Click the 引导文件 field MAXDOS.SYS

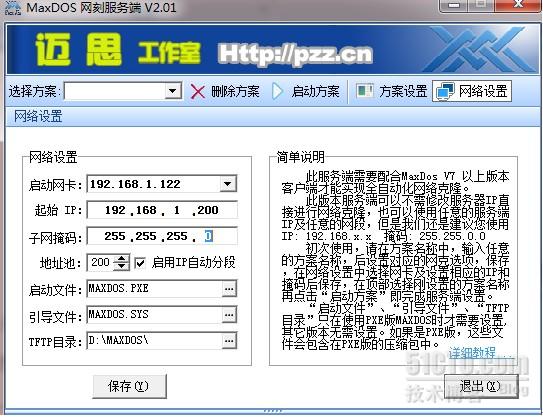click(154, 314)
